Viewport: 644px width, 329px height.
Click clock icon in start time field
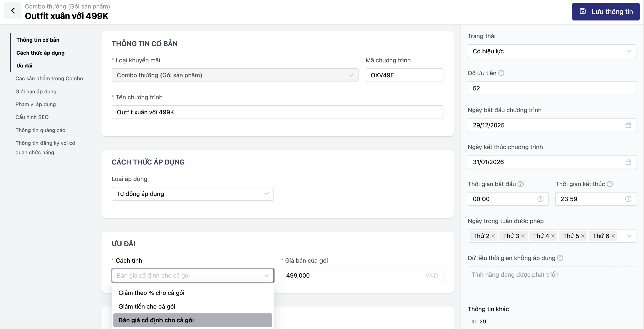click(540, 199)
